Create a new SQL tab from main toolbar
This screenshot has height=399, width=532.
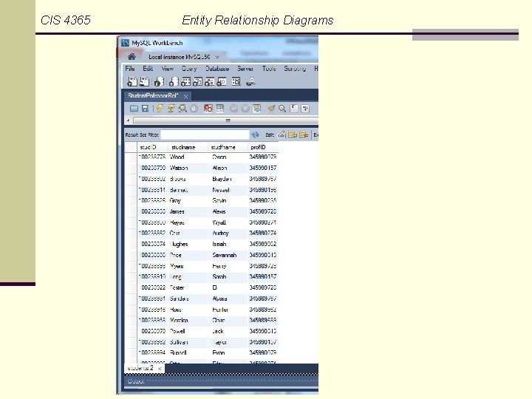(x=132, y=82)
